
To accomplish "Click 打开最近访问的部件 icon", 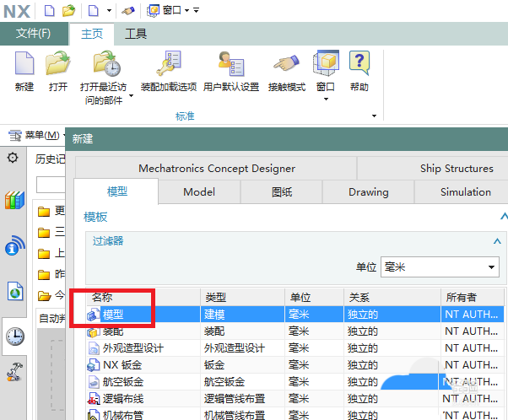I will (107, 62).
